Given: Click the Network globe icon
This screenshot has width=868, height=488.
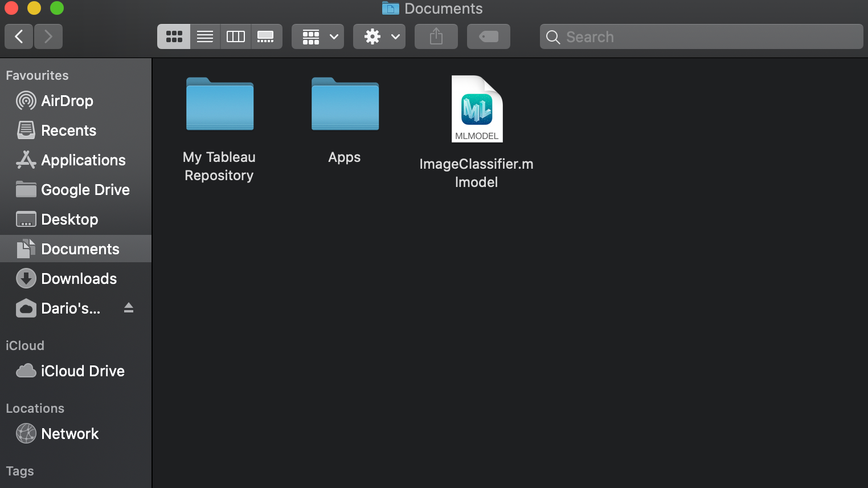Looking at the screenshot, I should tap(26, 434).
